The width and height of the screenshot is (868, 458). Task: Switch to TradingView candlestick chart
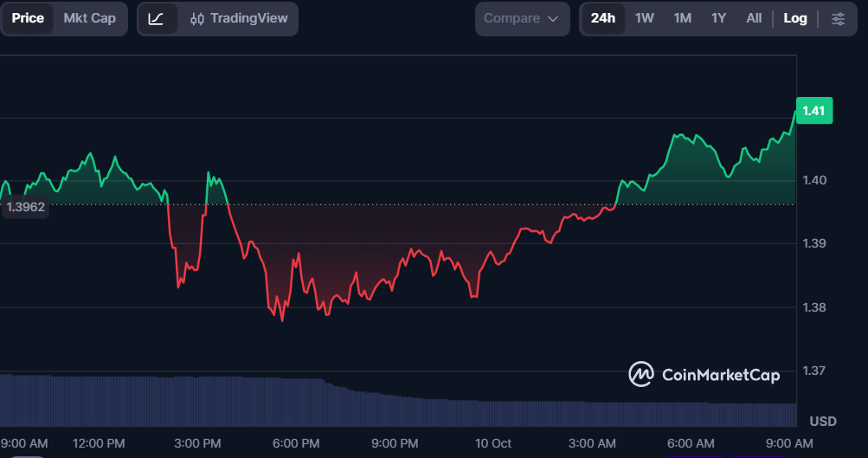(239, 18)
